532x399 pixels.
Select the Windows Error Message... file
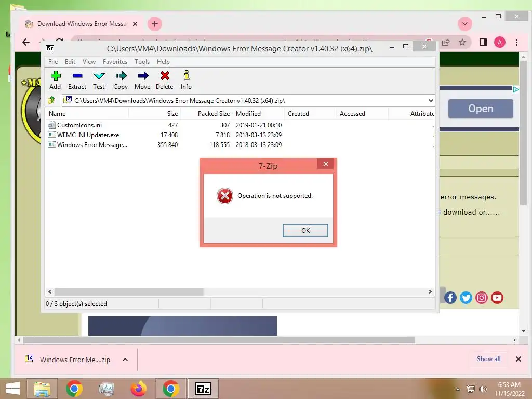(92, 144)
